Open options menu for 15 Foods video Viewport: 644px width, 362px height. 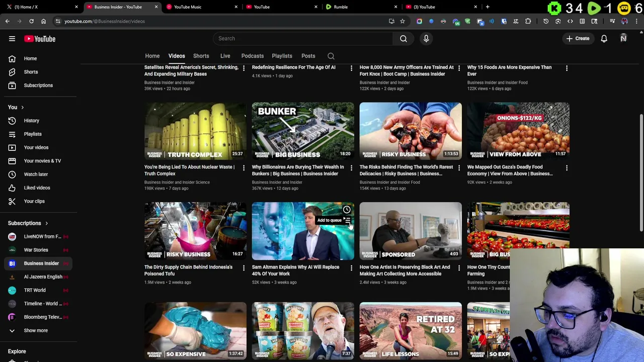pos(567,68)
